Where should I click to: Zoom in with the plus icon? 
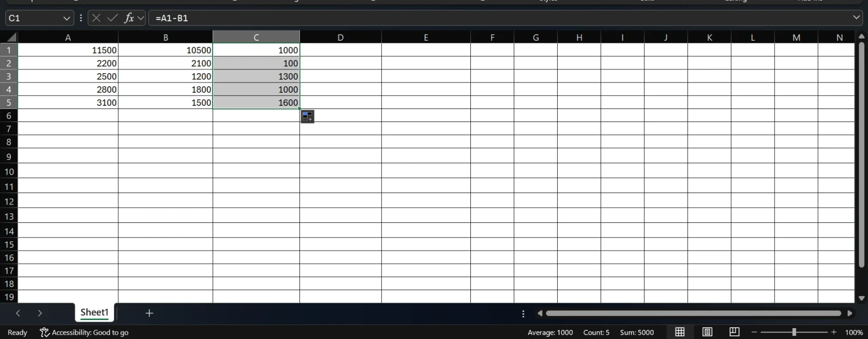(x=834, y=332)
